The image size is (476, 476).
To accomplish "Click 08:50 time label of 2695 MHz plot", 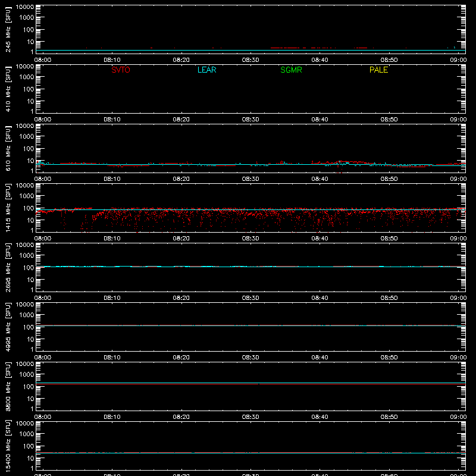I will pos(389,298).
